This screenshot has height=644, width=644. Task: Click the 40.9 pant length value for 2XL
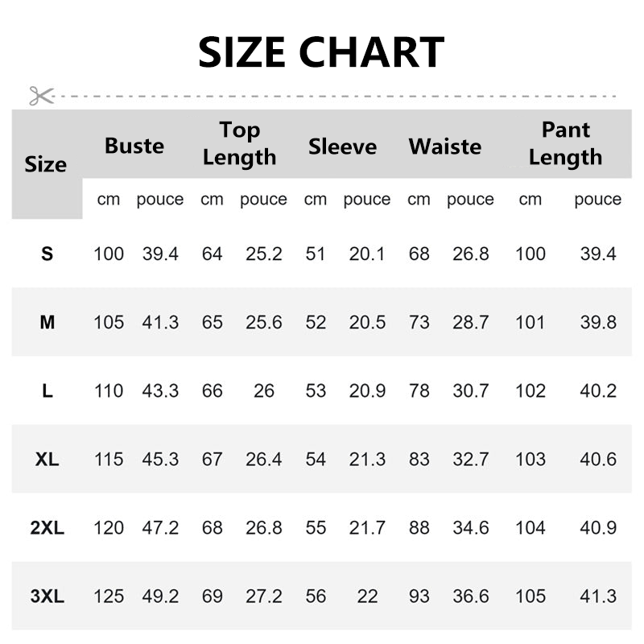[598, 528]
